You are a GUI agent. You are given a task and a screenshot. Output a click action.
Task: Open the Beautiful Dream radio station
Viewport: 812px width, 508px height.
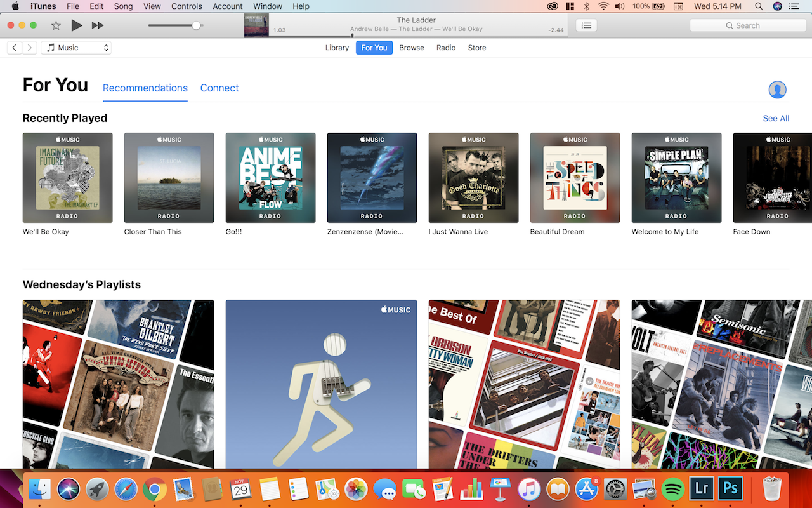(575, 178)
